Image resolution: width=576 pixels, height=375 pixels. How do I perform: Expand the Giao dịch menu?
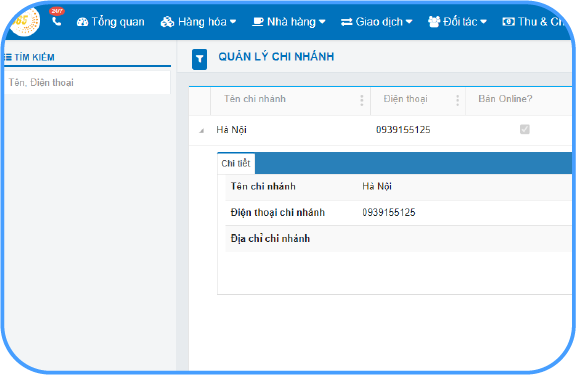(x=377, y=22)
